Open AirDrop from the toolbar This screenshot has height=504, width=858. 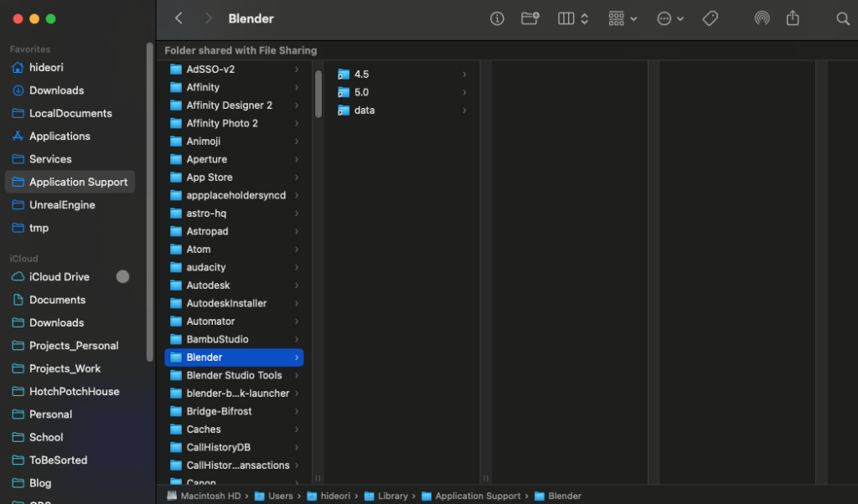(x=761, y=18)
